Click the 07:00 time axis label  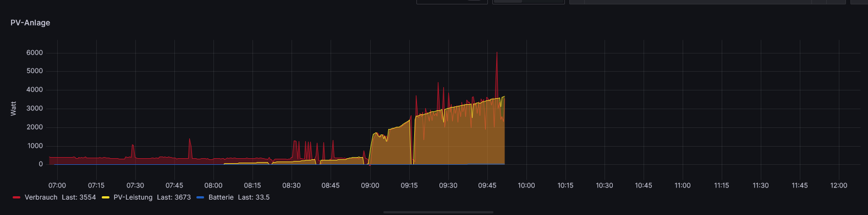pos(57,185)
